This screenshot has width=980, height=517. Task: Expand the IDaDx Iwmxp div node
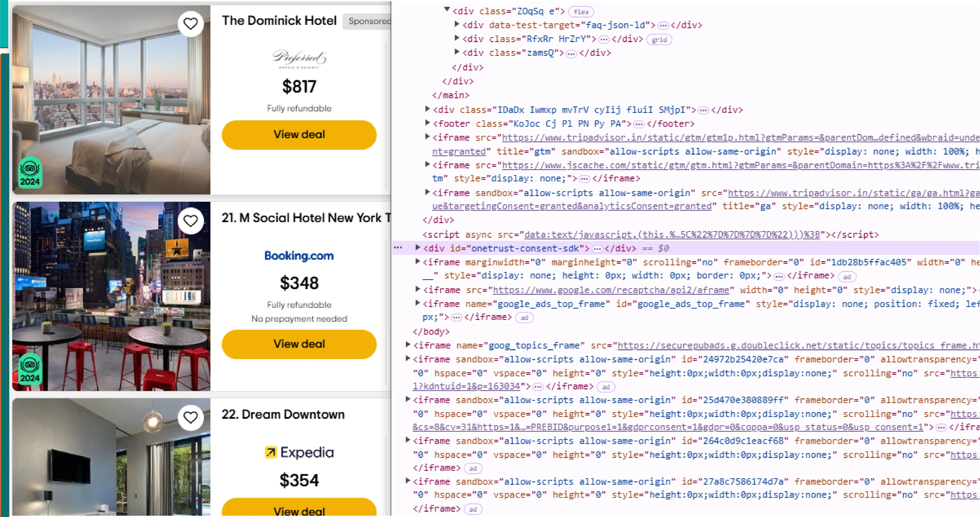[427, 108]
